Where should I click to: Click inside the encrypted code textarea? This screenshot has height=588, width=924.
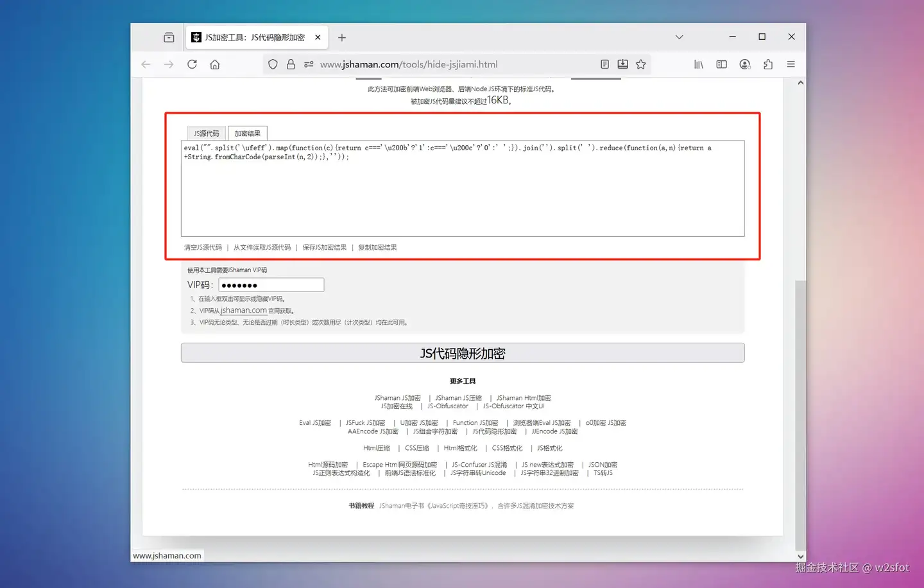[x=463, y=188]
